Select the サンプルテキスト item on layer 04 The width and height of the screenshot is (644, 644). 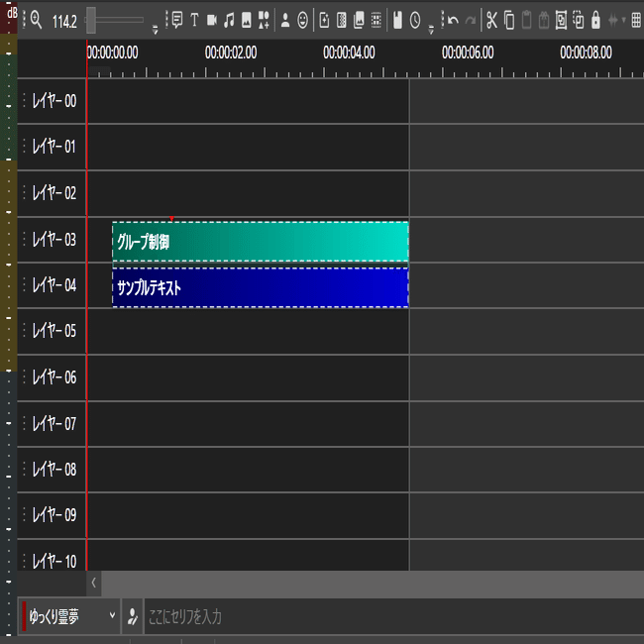(261, 287)
